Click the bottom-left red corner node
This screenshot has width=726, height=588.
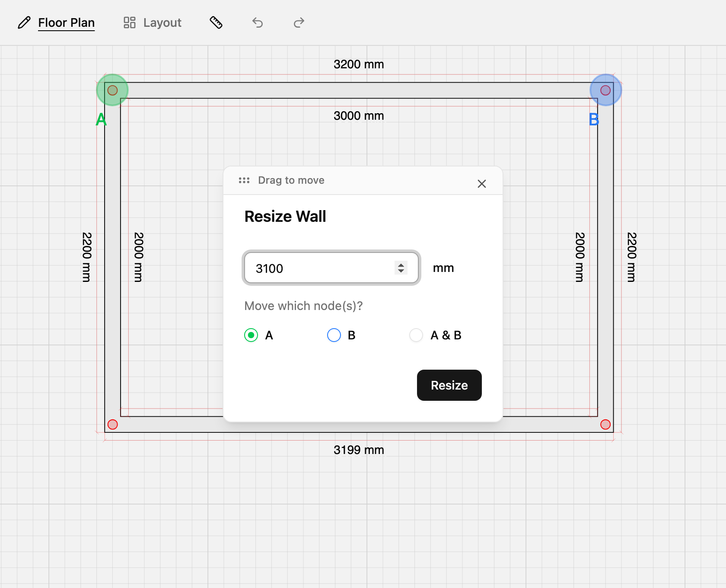(113, 425)
